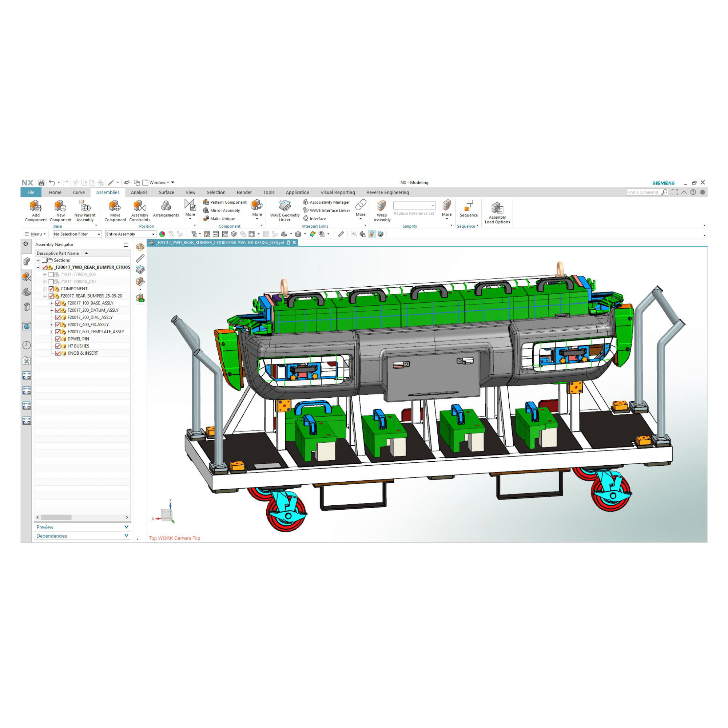728x728 pixels.
Task: Open the Reverse Engineering tab
Action: (x=388, y=192)
